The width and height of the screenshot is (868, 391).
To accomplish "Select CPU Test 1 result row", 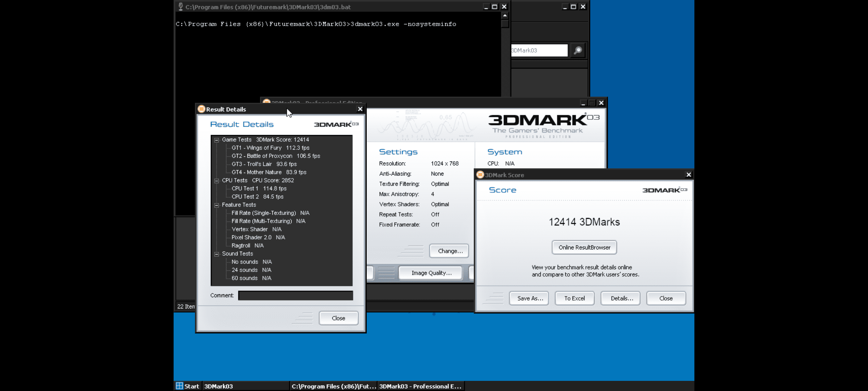I will click(259, 189).
